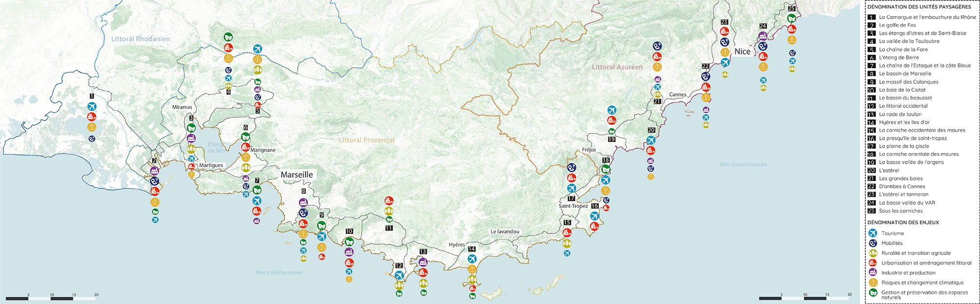
Task: Click the black number 1 marker on the map
Action: [x=92, y=97]
